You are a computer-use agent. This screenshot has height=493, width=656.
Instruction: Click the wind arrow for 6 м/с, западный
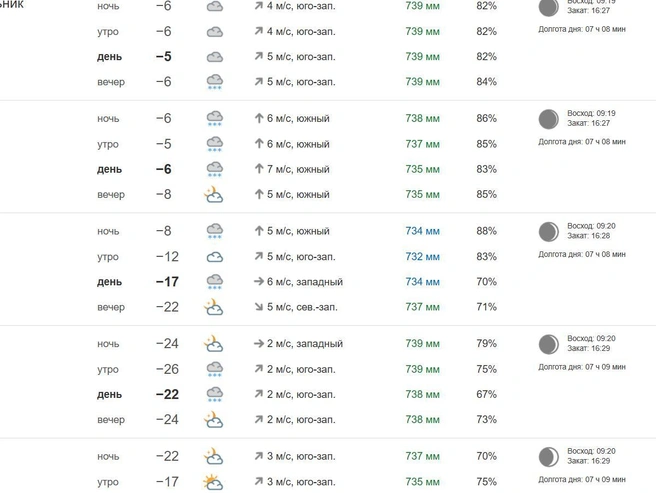pos(259,282)
